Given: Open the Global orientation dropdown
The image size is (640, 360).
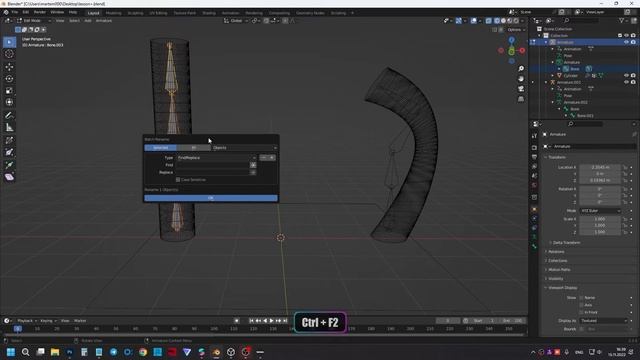Looking at the screenshot, I should [236, 20].
